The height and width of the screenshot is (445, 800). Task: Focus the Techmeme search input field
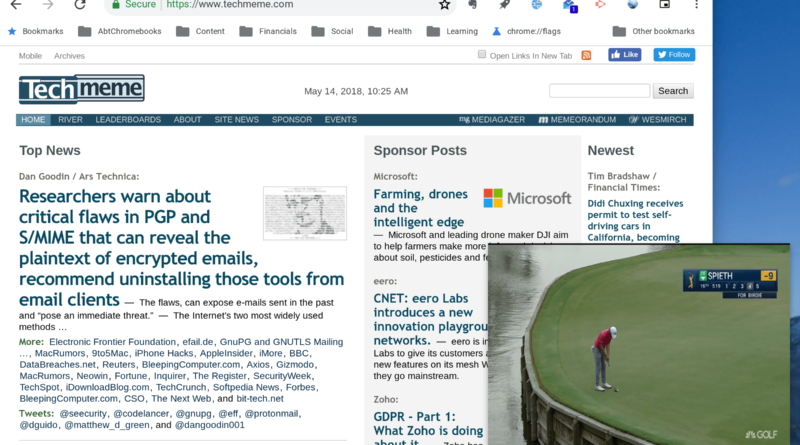point(599,91)
